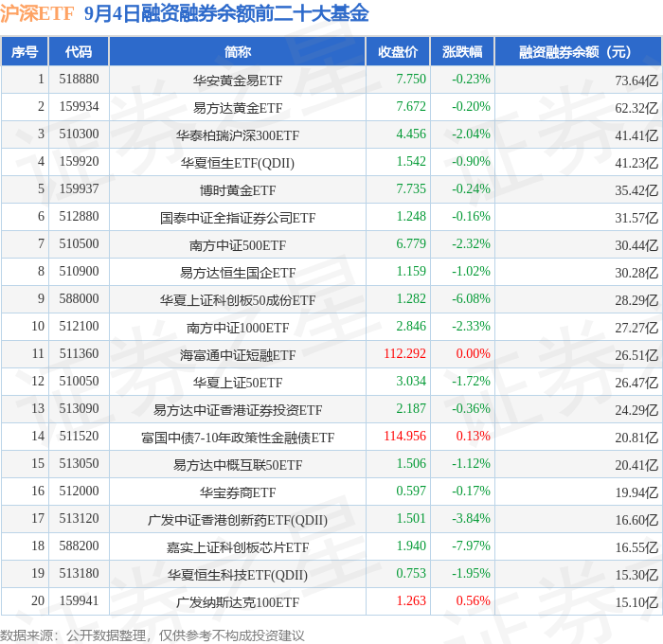Viewport: 663px width, 644px height.
Task: Click the closing price 4.456
Action: point(411,134)
